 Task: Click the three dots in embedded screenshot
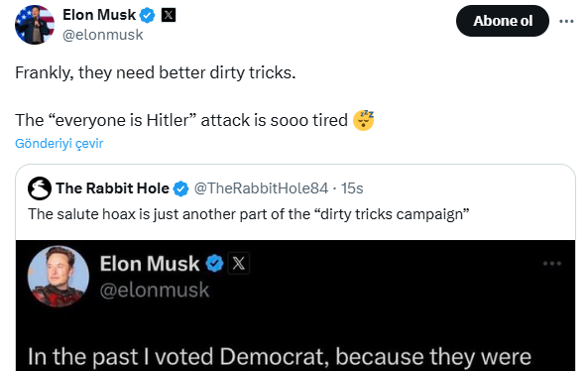point(552,264)
